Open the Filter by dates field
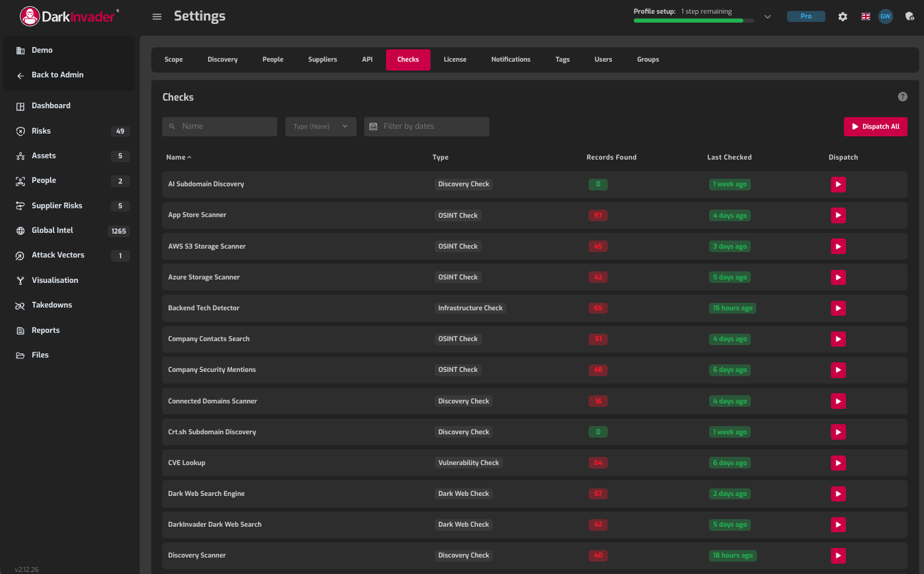Screen dimensions: 924x574 426,126
